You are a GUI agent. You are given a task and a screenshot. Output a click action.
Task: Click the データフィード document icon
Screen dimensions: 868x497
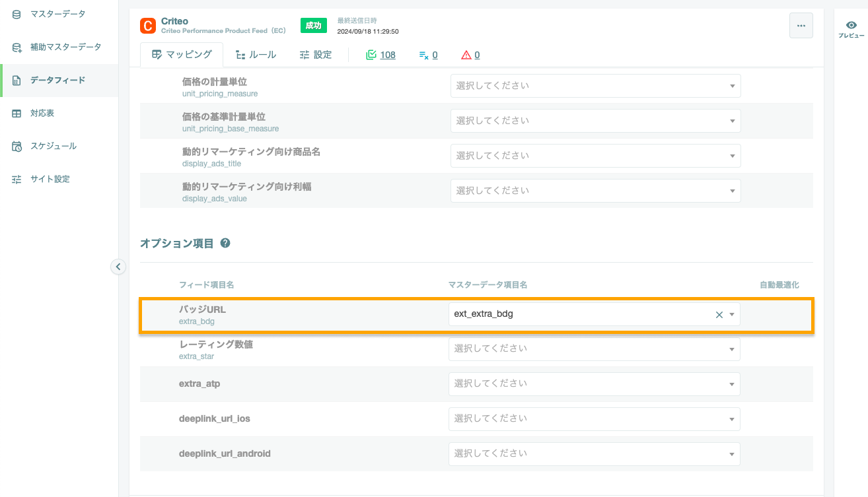click(x=17, y=80)
